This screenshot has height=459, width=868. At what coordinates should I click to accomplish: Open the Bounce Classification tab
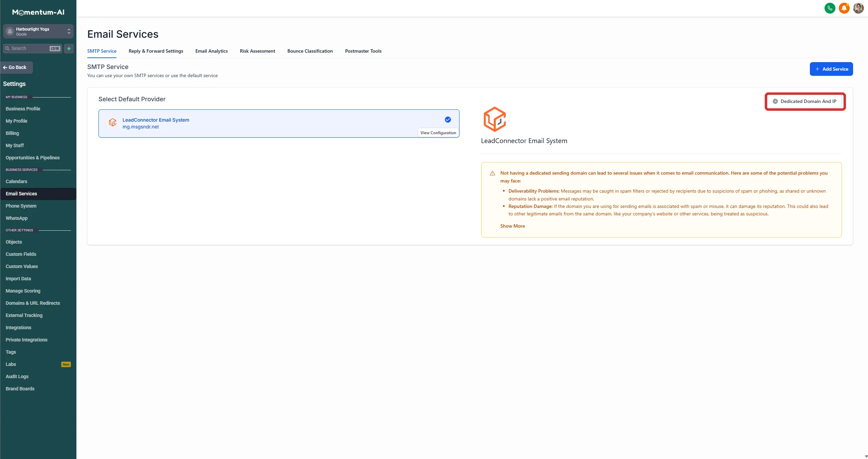pyautogui.click(x=310, y=51)
